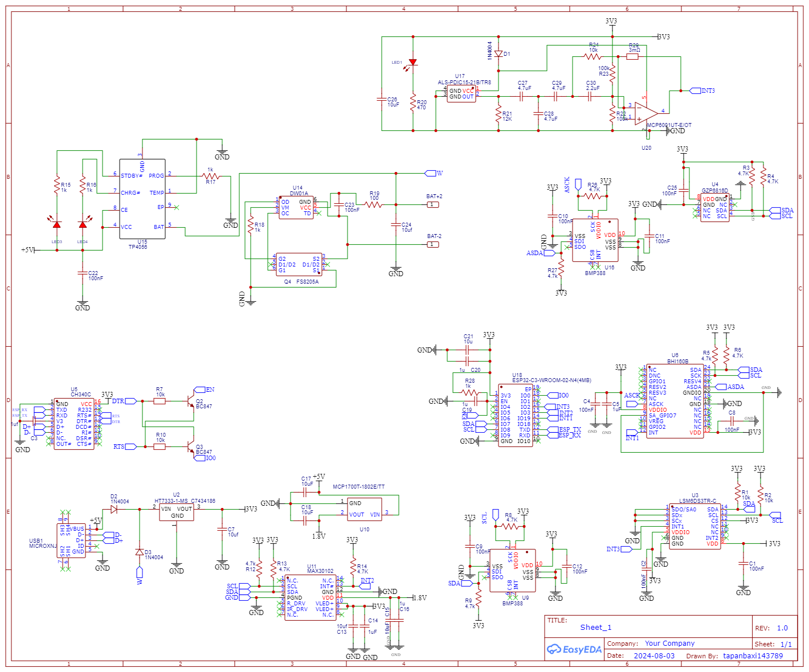809x672 pixels.
Task: Click the Sheet '1/1' value
Action: tap(786, 644)
